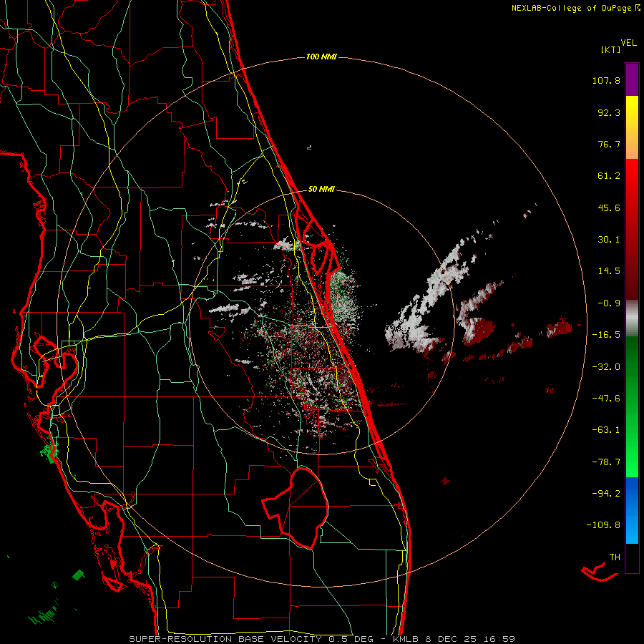
Task: Click the 92.3 velocity scale value
Action: pos(609,112)
